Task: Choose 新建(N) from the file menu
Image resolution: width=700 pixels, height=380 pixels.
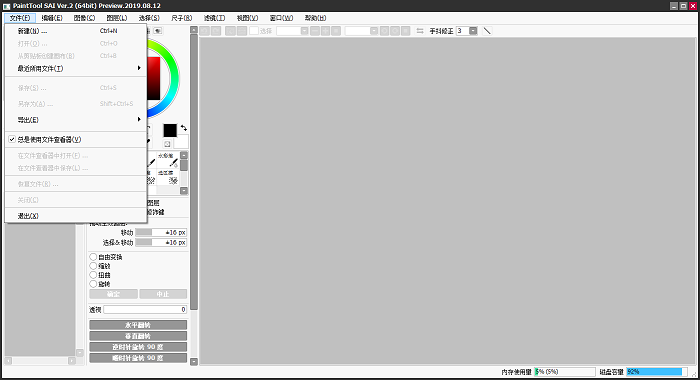Action: tap(75, 31)
